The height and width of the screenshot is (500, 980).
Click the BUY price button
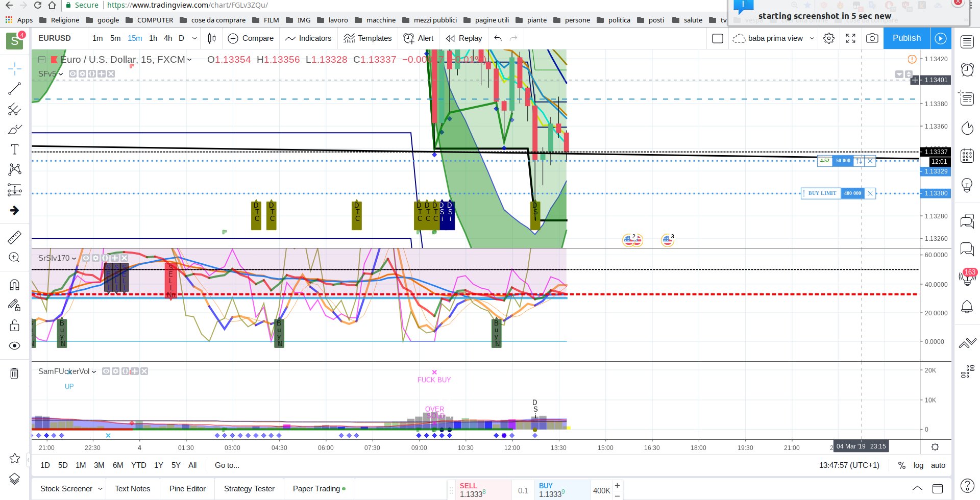tap(563, 490)
